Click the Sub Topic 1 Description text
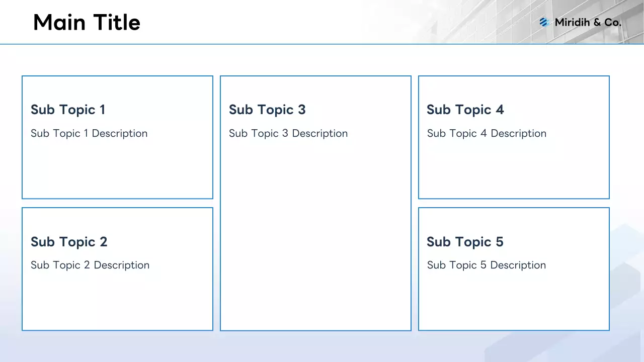 pyautogui.click(x=89, y=133)
